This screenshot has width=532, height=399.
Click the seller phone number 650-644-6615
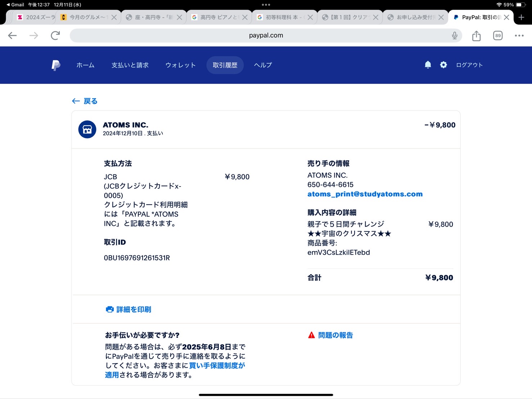(x=330, y=185)
